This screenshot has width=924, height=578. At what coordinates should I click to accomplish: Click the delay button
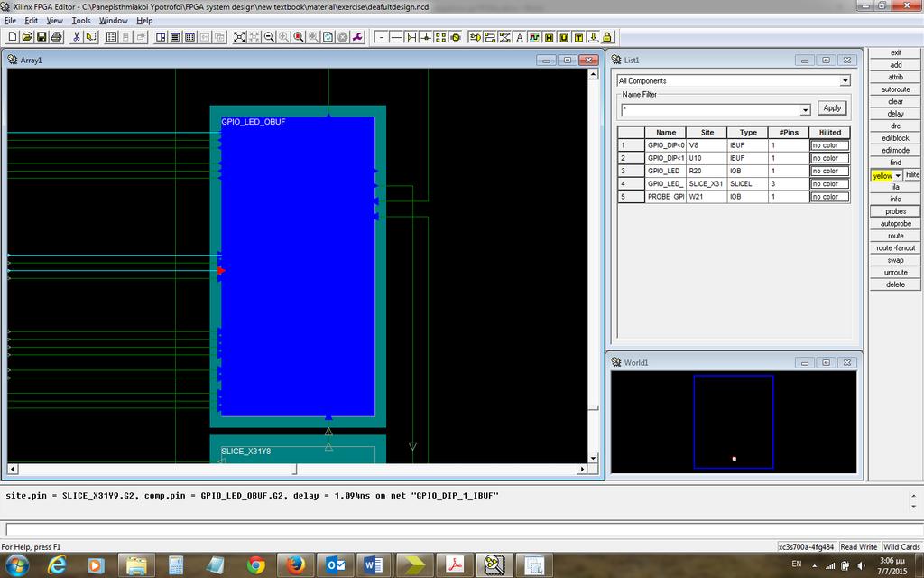click(895, 114)
